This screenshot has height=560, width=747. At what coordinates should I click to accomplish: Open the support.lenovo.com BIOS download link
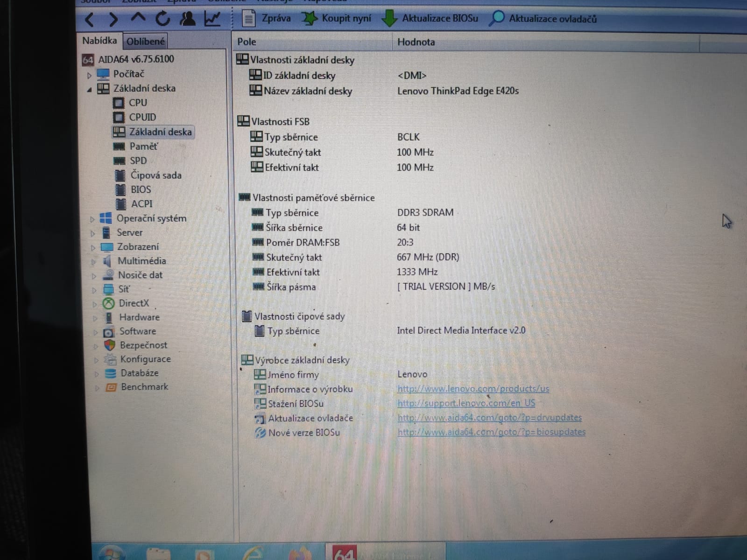(x=466, y=403)
